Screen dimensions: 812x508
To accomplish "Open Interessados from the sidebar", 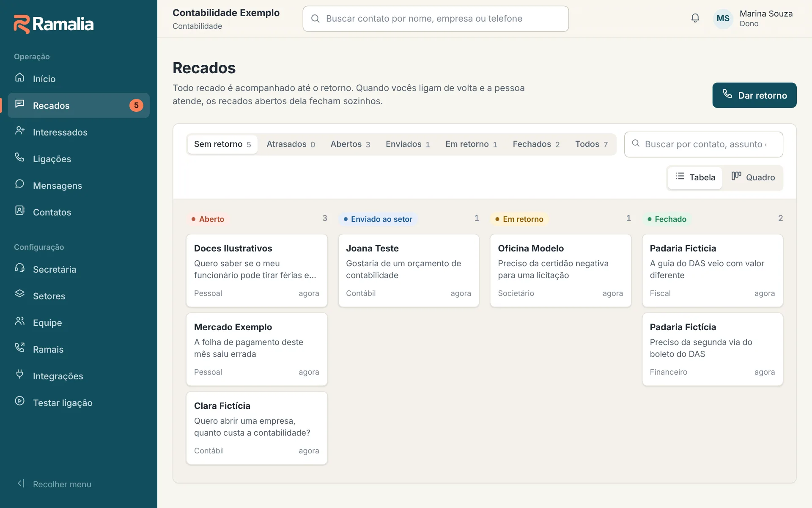I will [79, 132].
